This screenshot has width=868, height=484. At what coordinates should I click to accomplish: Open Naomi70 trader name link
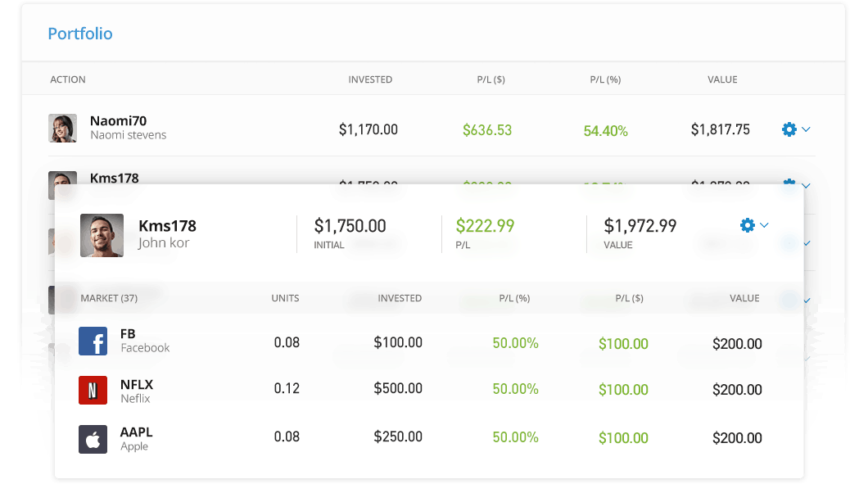[118, 121]
